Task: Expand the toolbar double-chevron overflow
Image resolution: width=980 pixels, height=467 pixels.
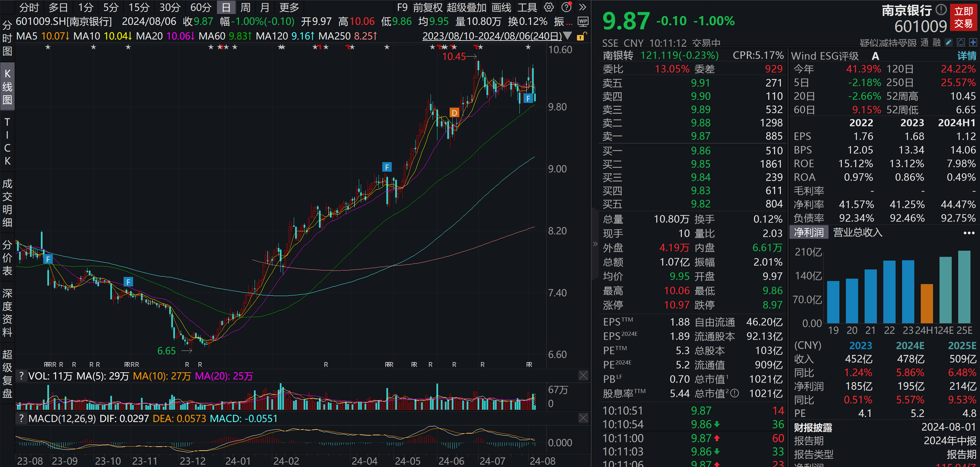Action: click(x=582, y=7)
